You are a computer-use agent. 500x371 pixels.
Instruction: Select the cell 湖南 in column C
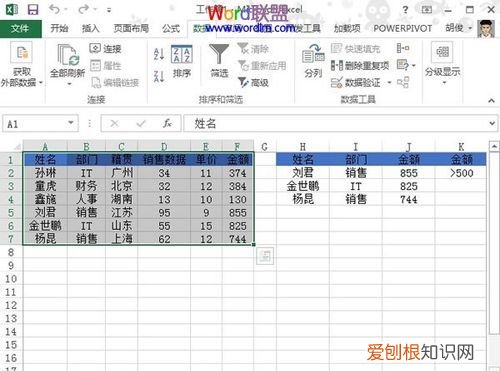121,200
